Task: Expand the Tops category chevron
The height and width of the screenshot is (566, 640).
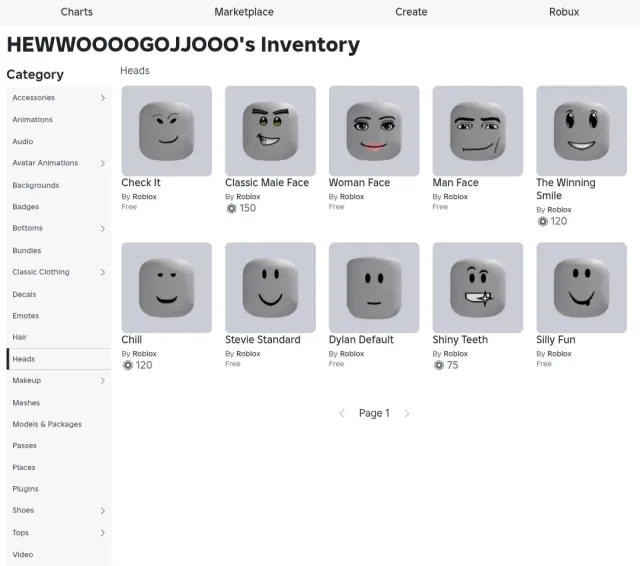Action: coord(103,533)
